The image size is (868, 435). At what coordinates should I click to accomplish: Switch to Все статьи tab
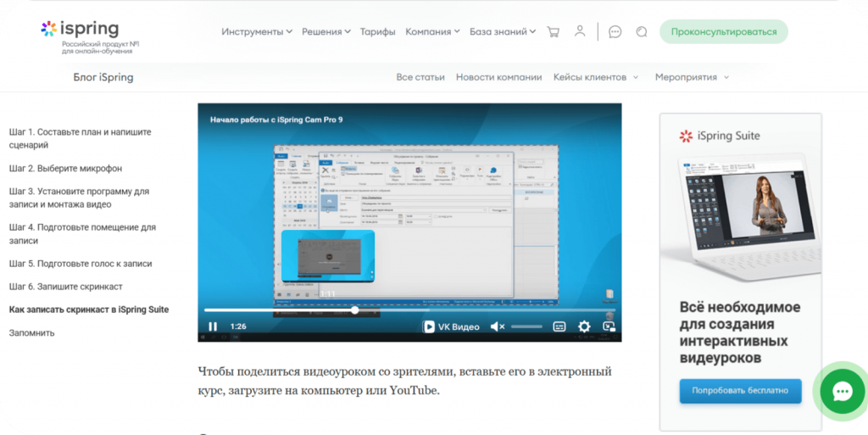[420, 77]
